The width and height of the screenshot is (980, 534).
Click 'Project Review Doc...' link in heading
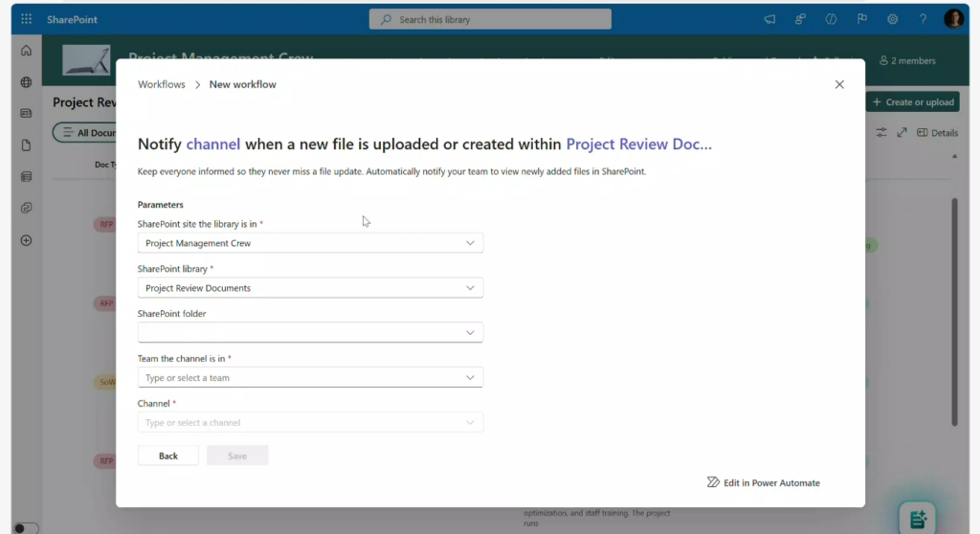[638, 144]
